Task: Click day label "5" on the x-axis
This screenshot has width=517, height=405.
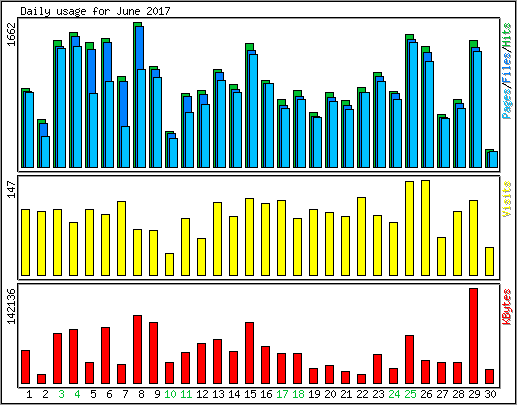Action: pyautogui.click(x=93, y=394)
